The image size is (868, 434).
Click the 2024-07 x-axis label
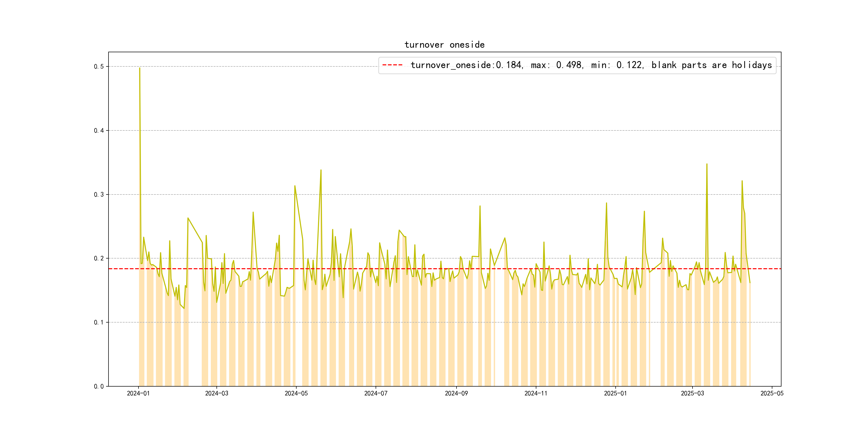coord(376,393)
